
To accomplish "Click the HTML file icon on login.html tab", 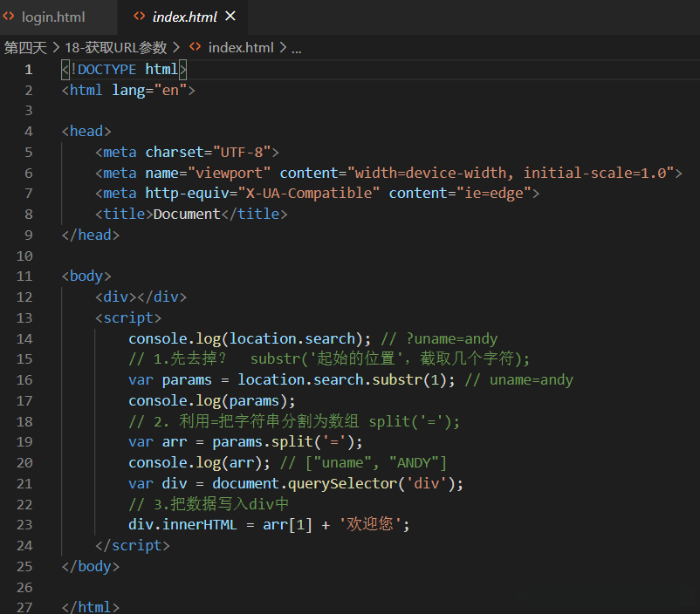I will point(9,17).
